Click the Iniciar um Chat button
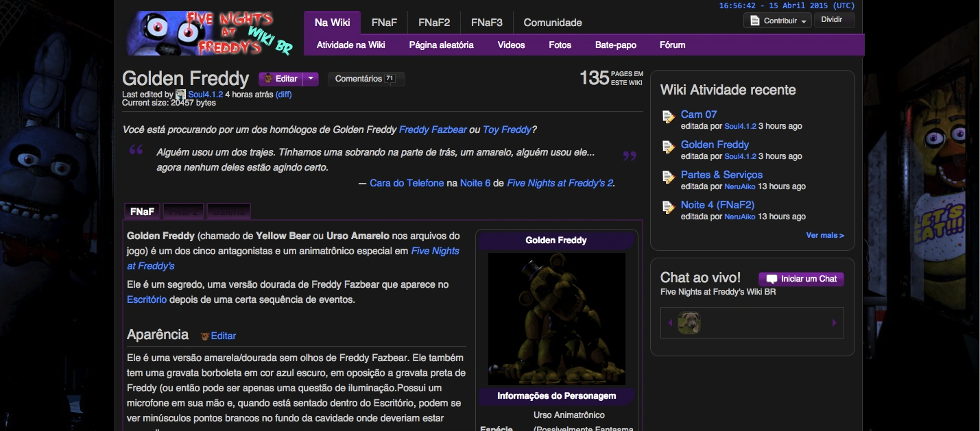 pyautogui.click(x=801, y=279)
